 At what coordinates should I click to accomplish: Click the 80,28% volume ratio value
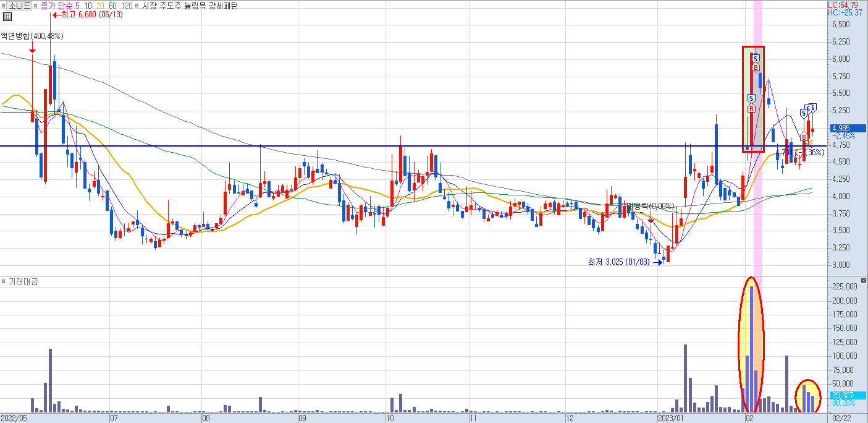(844, 403)
